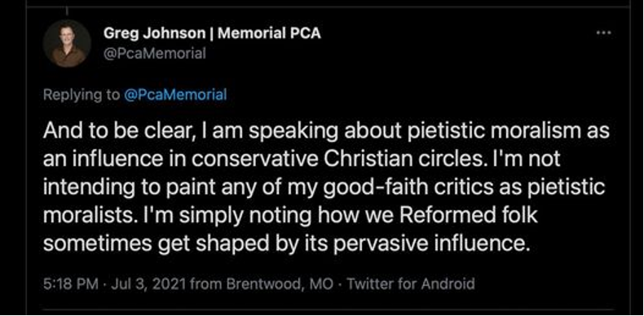Click the word "from" before Brentwood, MO
644x316 pixels.
coord(205,284)
